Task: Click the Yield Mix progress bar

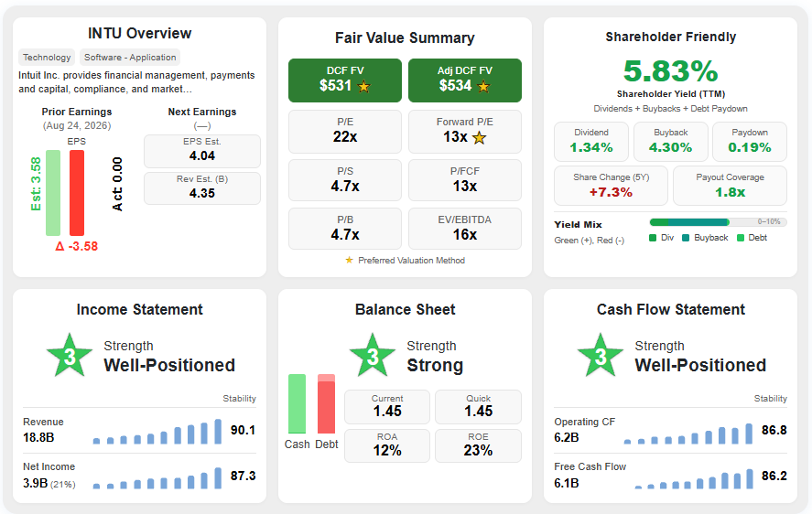Action: tap(719, 222)
